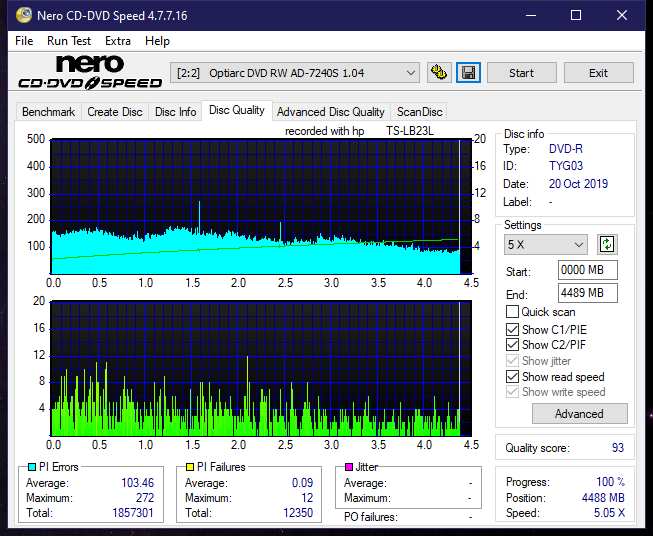Image resolution: width=653 pixels, height=536 pixels.
Task: Switch to the Create Disc tab
Action: (115, 112)
